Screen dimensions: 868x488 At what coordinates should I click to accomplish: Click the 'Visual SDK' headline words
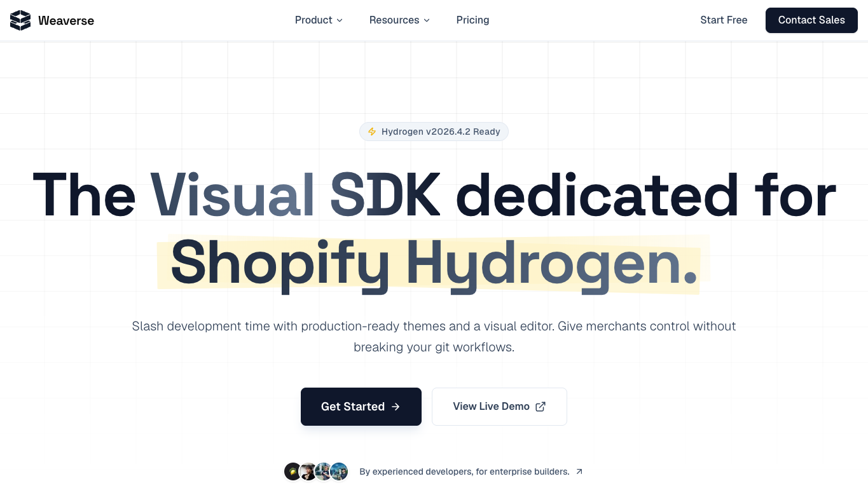tap(296, 194)
